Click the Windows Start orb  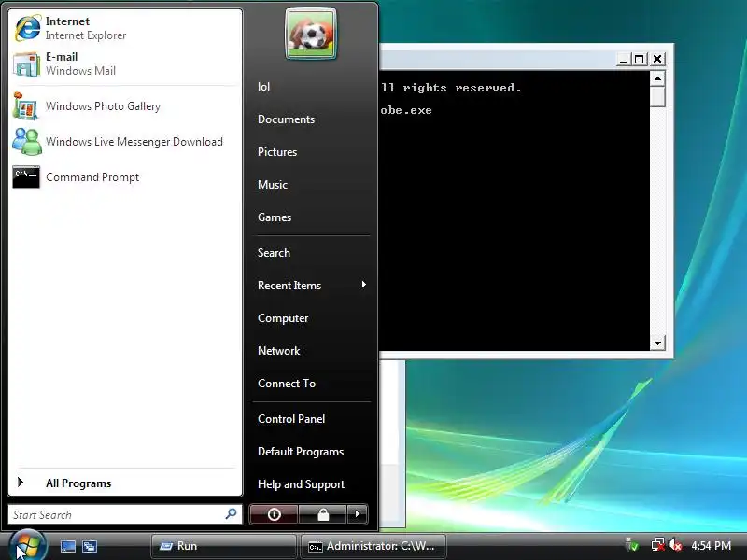click(27, 545)
